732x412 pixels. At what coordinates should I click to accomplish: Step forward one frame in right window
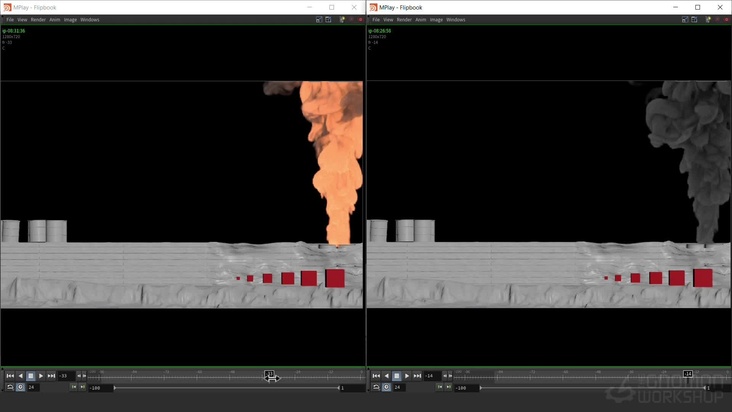tap(450, 376)
